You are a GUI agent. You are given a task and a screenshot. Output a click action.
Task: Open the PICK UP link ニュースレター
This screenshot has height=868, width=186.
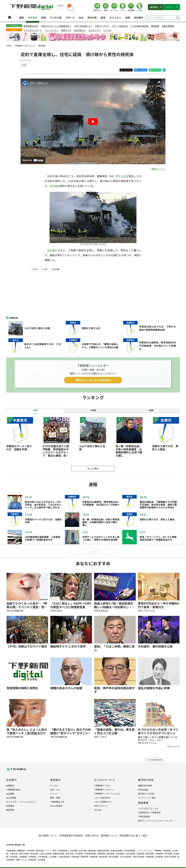[x=51, y=30]
